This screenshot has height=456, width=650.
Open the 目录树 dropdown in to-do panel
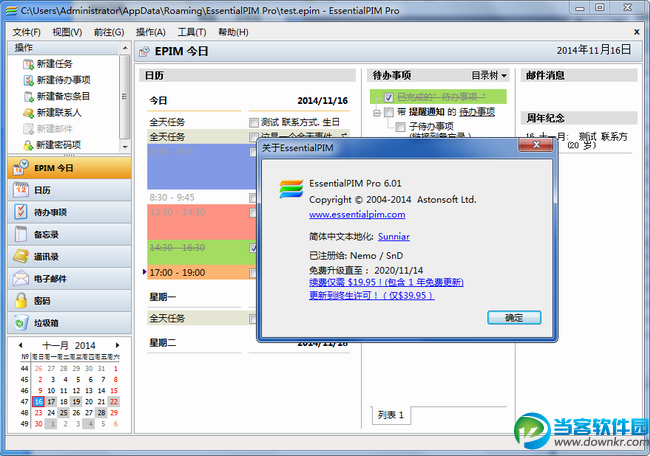click(x=489, y=75)
